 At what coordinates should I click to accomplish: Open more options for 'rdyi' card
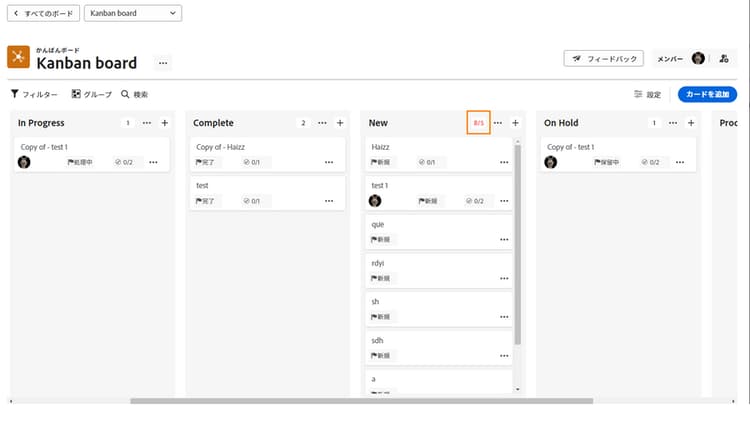pos(504,278)
